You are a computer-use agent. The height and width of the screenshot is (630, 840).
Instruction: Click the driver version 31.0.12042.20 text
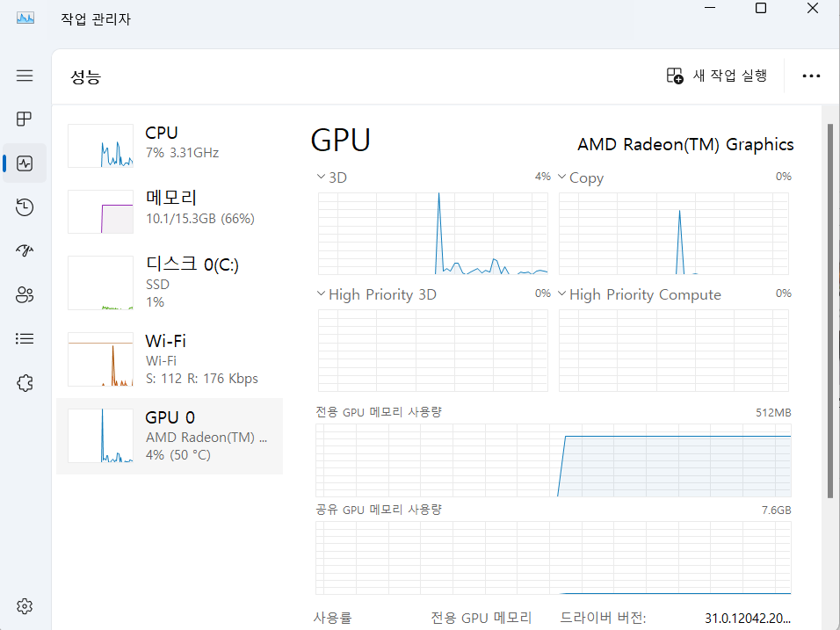(x=748, y=619)
